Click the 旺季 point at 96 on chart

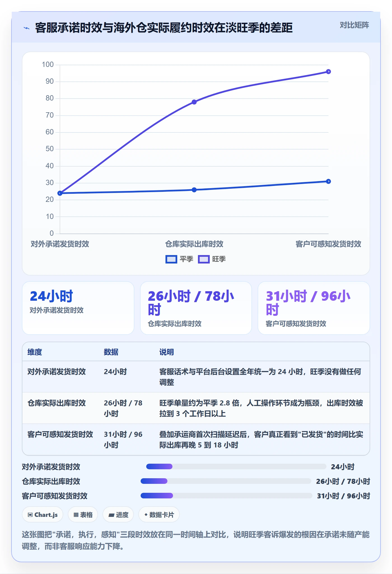tap(328, 72)
